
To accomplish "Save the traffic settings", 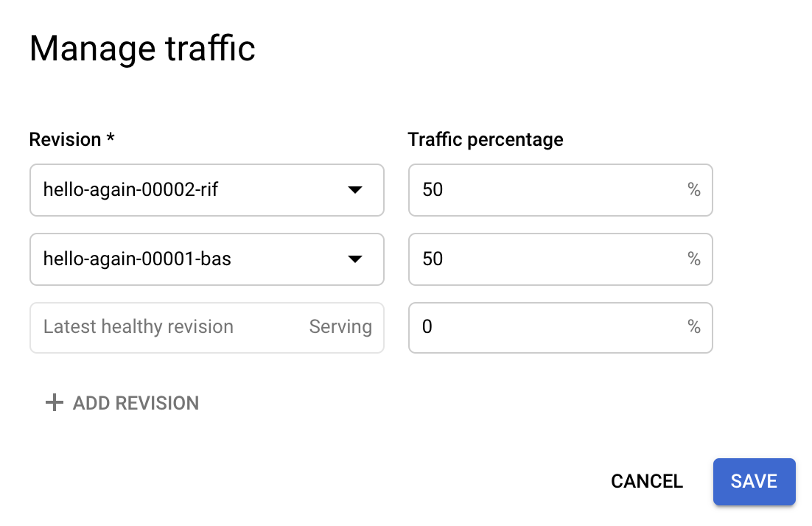I will point(754,482).
